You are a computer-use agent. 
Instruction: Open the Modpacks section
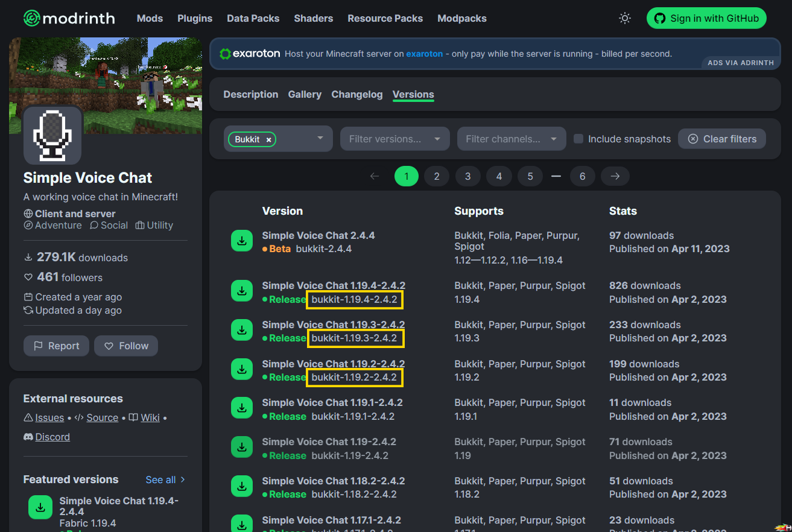click(462, 18)
